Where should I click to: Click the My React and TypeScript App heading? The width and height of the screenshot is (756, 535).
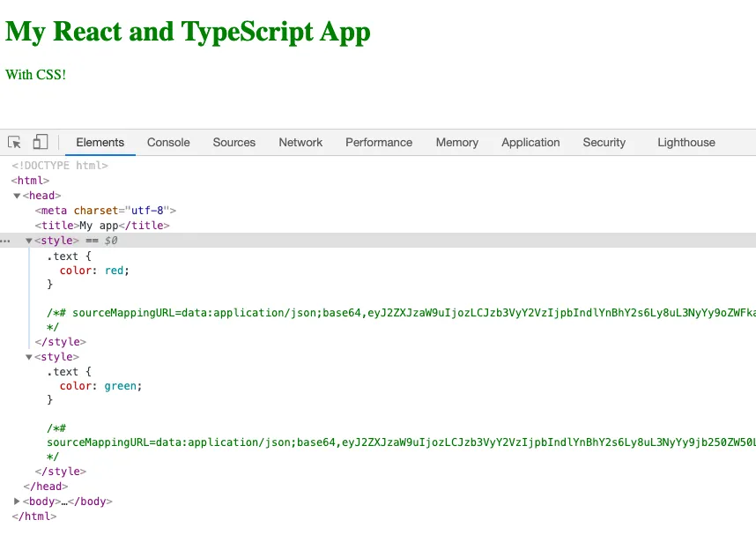pyautogui.click(x=188, y=32)
